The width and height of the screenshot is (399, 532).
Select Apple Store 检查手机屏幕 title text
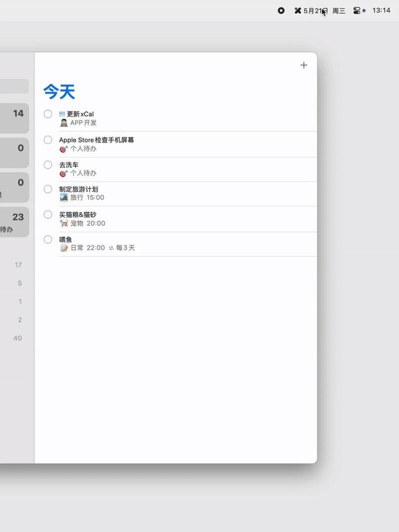pos(96,140)
